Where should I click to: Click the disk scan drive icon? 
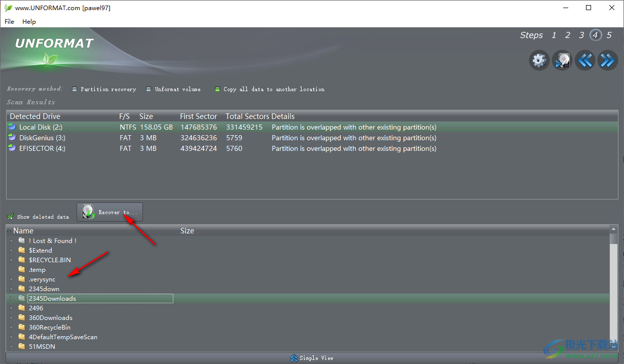pos(562,61)
